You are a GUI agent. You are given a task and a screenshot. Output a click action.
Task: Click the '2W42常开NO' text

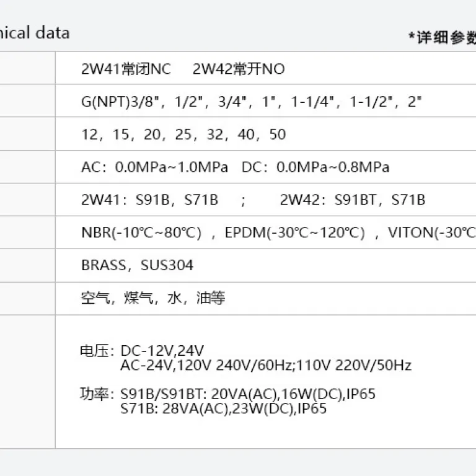coord(239,69)
